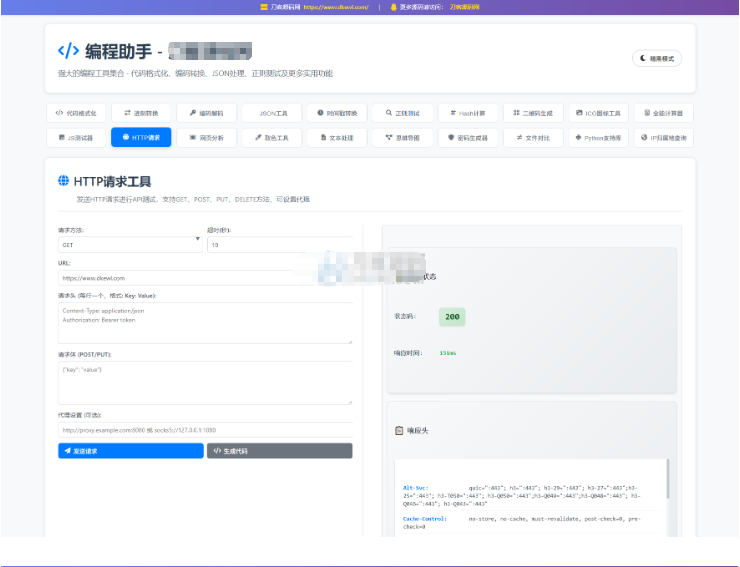
Task: Click the gray 生成代码 generate code button
Action: click(x=279, y=451)
